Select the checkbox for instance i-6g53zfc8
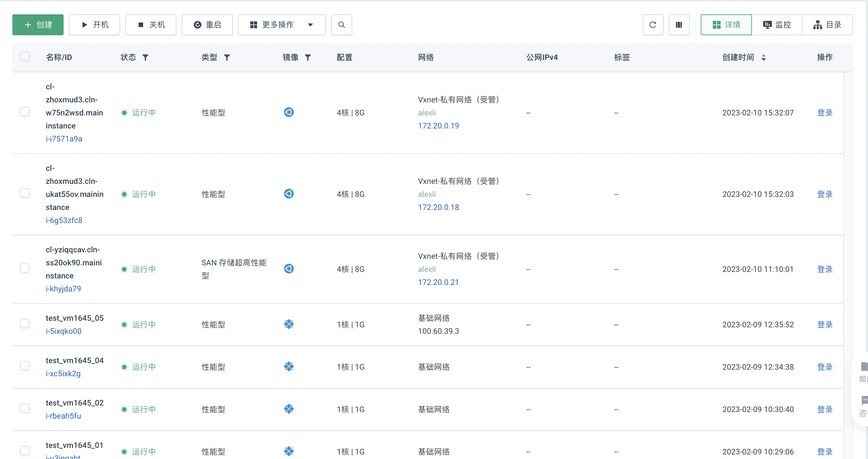This screenshot has width=868, height=459. tap(25, 193)
